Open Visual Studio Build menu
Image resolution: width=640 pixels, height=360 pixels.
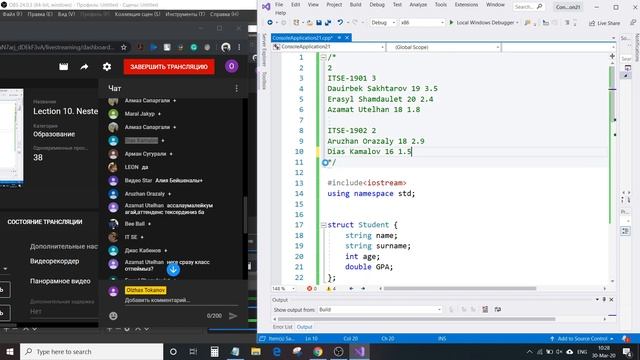(x=356, y=5)
